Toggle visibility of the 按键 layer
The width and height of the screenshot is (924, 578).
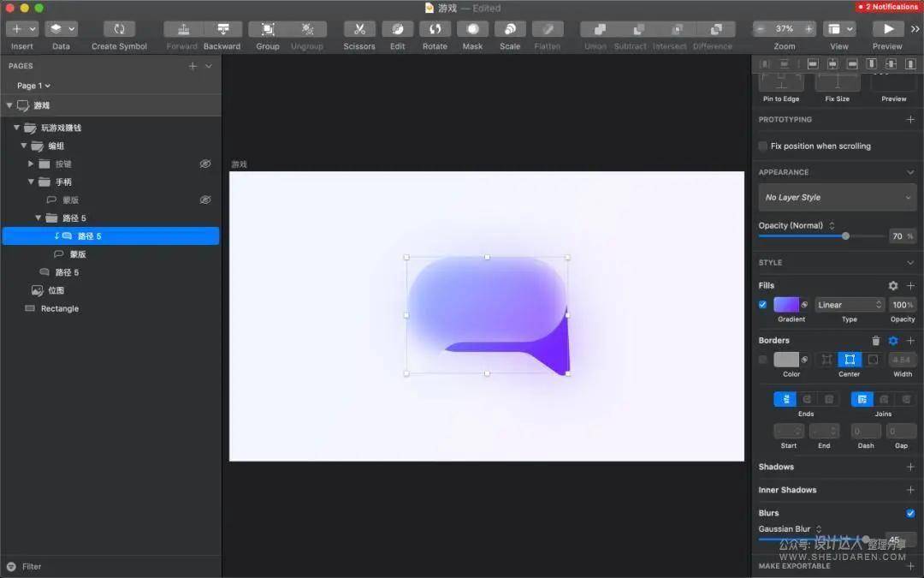click(205, 164)
